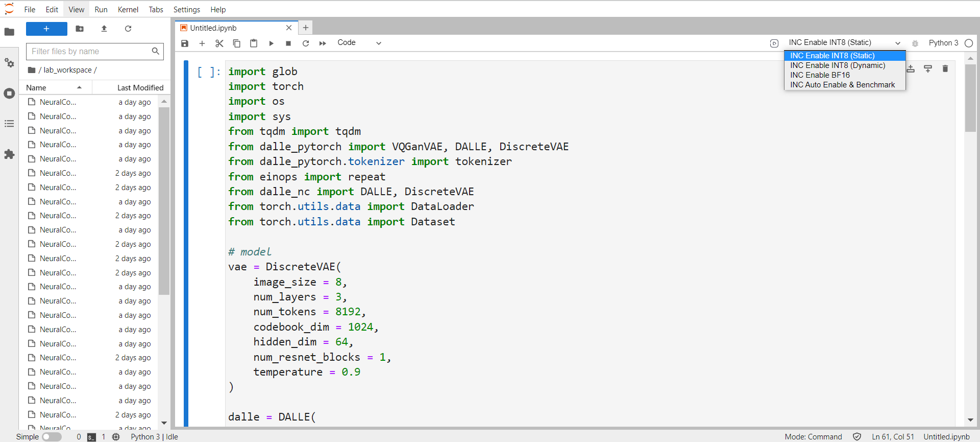Click the save notebook icon

pyautogui.click(x=185, y=43)
